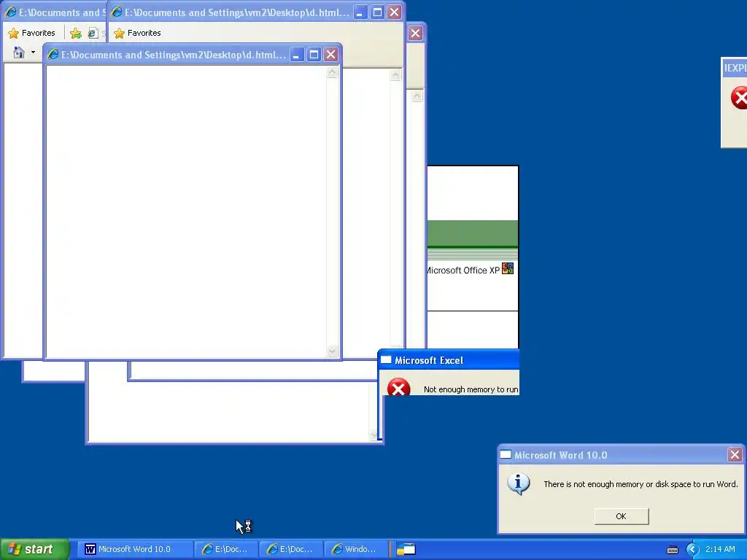Activate the Windo... IE taskbar button

(356, 549)
